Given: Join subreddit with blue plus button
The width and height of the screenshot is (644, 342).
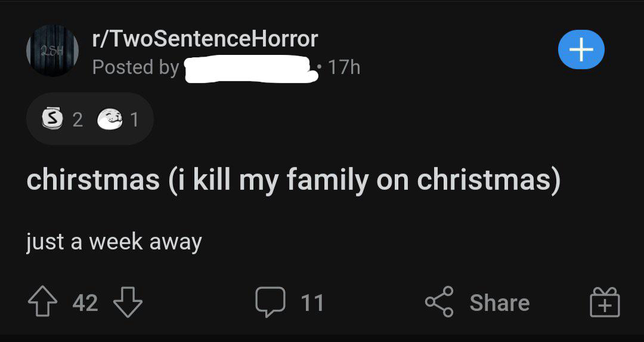Looking at the screenshot, I should (581, 50).
